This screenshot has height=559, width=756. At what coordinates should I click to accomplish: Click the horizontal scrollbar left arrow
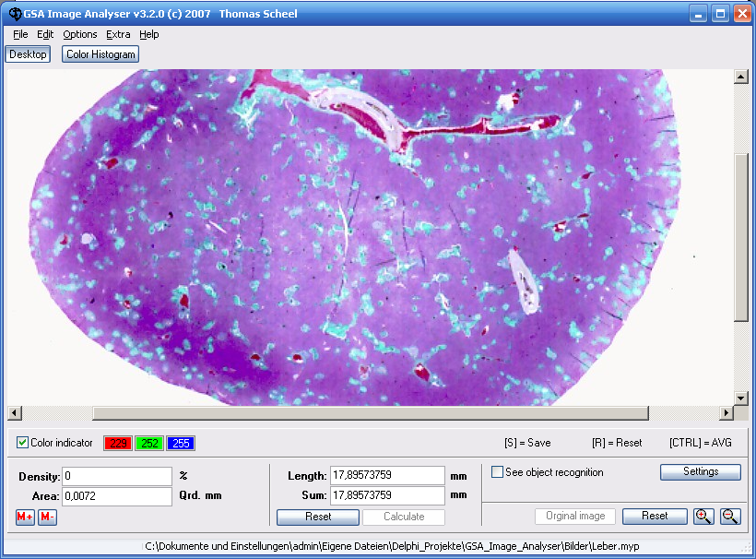pos(15,413)
